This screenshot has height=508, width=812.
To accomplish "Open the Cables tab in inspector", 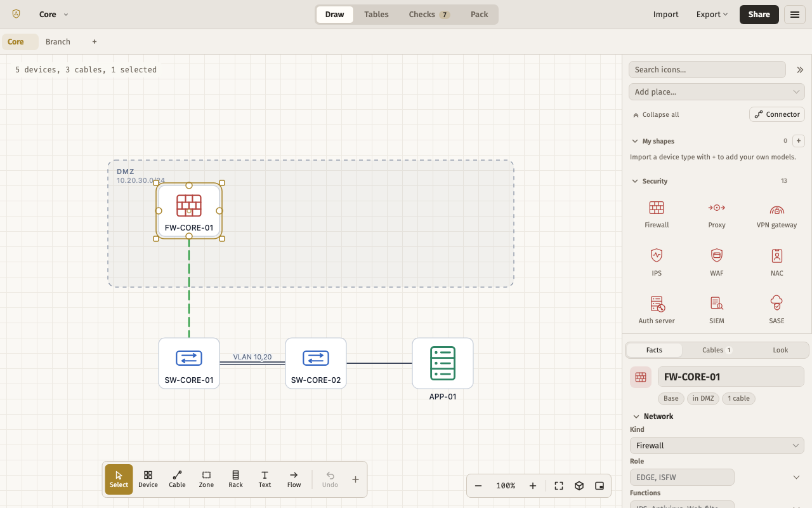I will point(717,350).
